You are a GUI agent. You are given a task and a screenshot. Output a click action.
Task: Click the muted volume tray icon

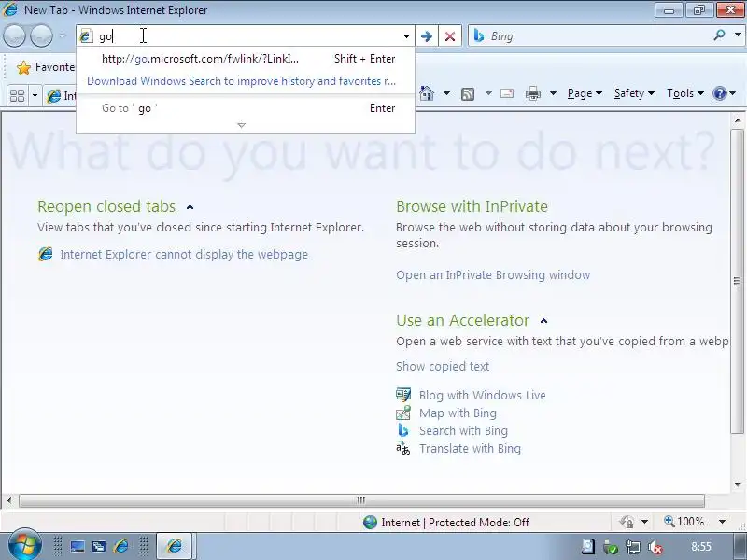655,547
